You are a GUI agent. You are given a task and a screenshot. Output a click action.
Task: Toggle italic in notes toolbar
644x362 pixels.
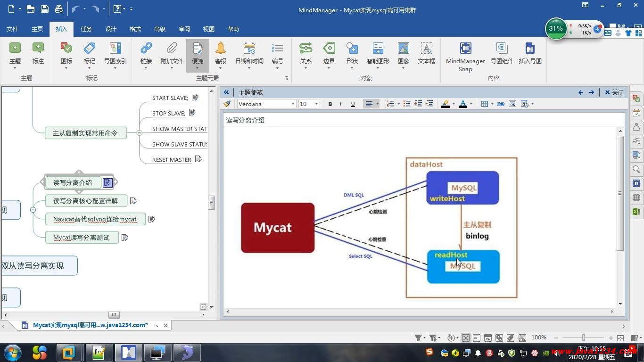341,104
